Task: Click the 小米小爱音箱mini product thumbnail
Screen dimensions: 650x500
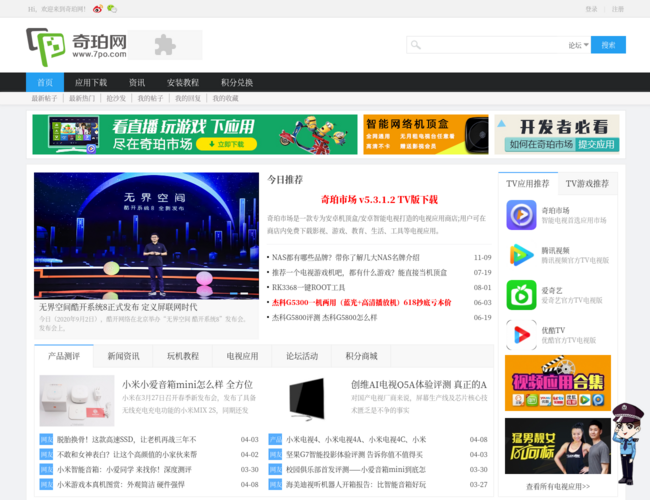Action: pyautogui.click(x=77, y=400)
